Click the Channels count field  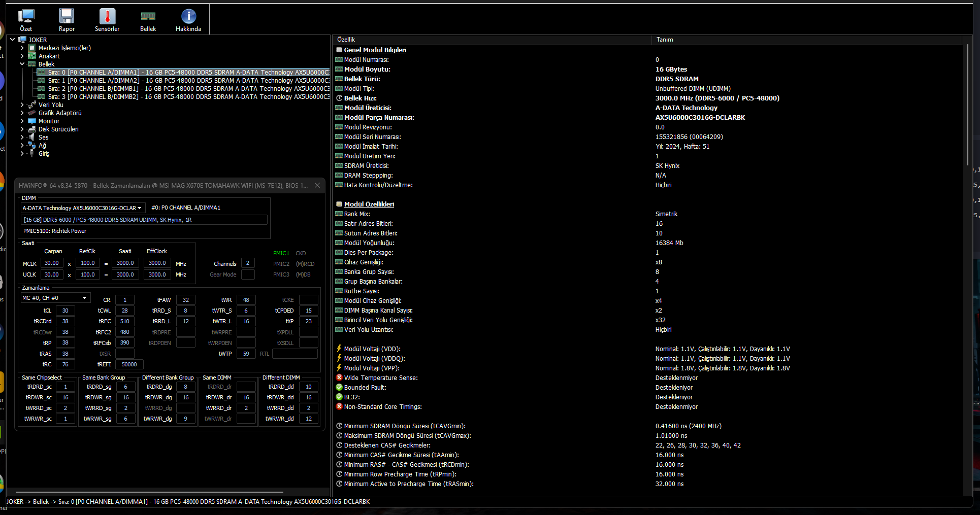pyautogui.click(x=248, y=263)
